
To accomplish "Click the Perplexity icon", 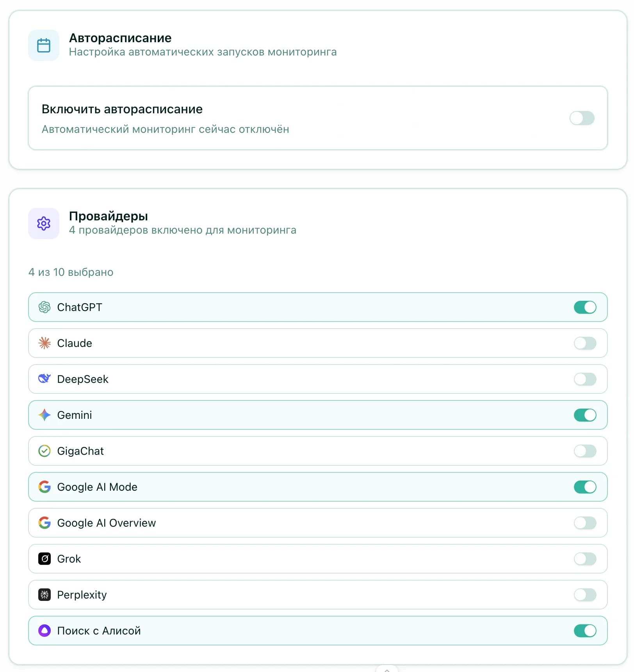I will pos(45,595).
